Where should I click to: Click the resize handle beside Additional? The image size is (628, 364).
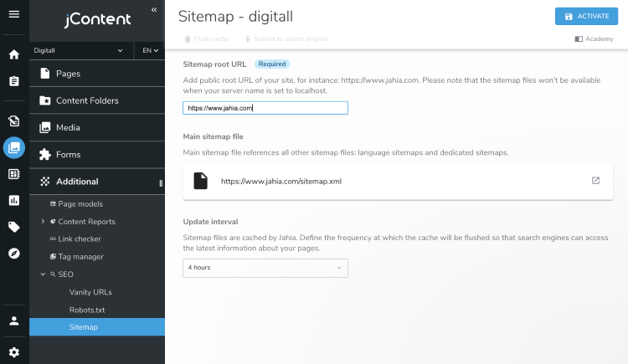[x=161, y=183]
